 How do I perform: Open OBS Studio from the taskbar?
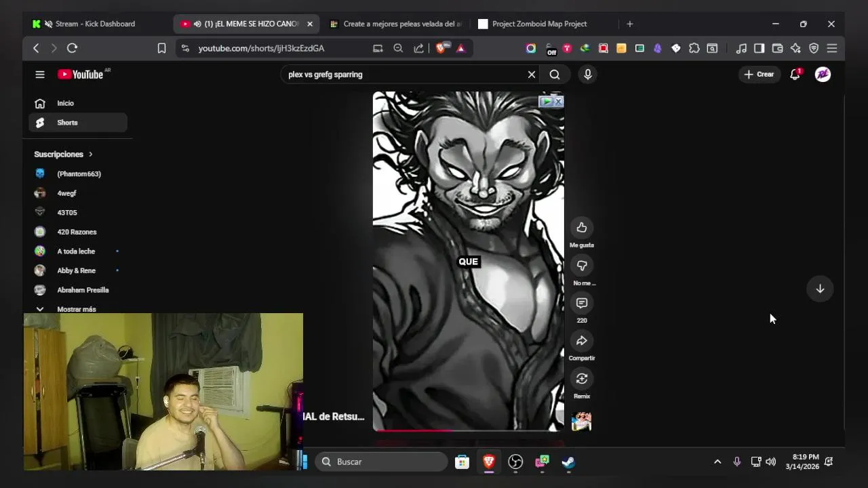(x=515, y=462)
